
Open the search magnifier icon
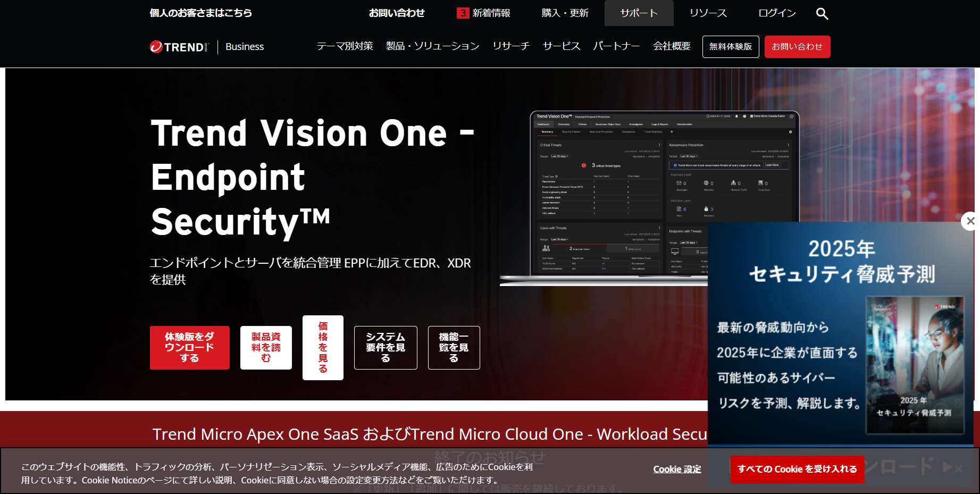click(822, 14)
